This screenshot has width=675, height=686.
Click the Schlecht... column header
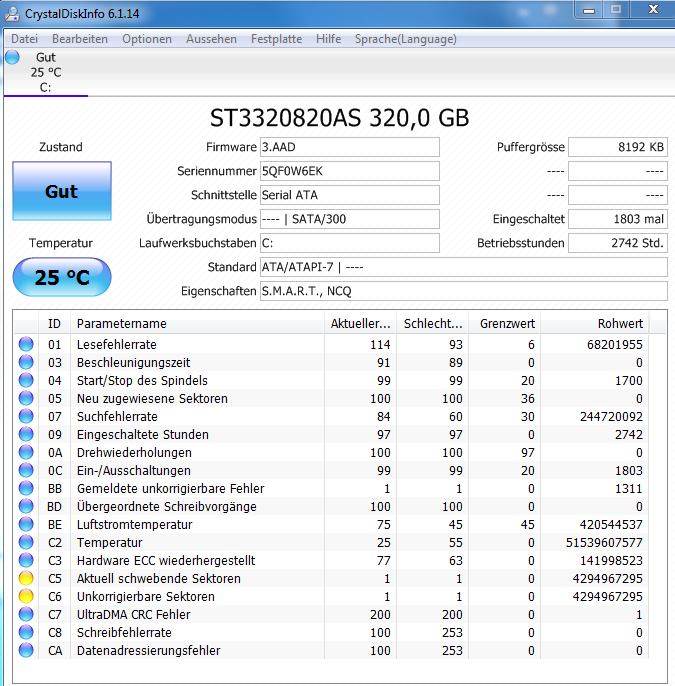433,324
